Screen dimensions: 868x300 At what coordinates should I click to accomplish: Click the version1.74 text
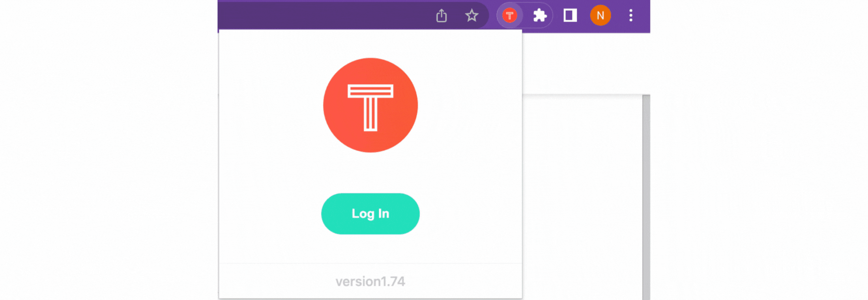pyautogui.click(x=370, y=281)
